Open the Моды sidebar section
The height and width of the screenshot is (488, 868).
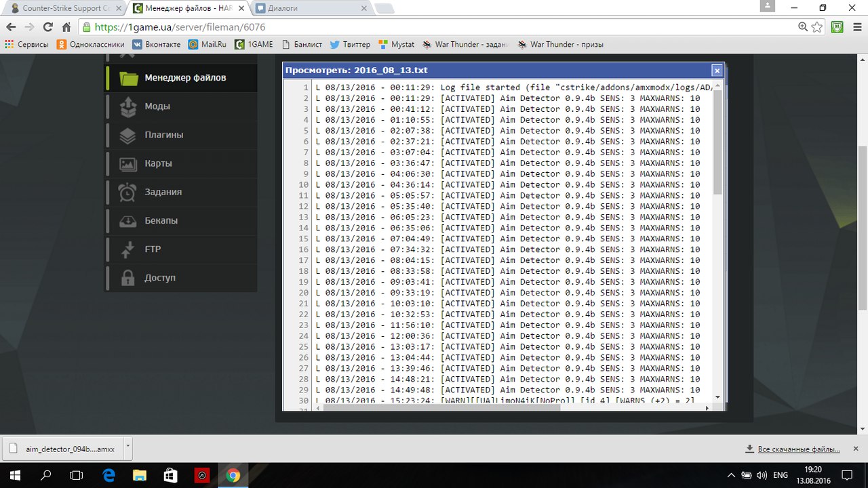click(x=181, y=106)
